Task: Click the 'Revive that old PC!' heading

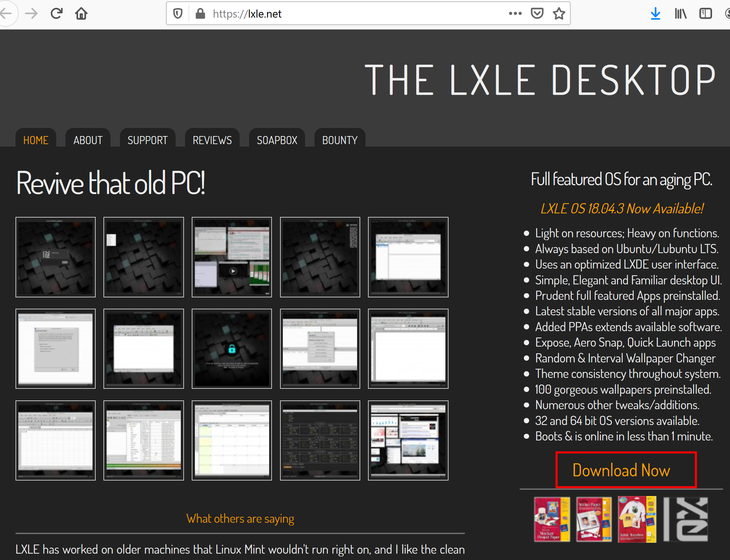Action: pos(110,183)
